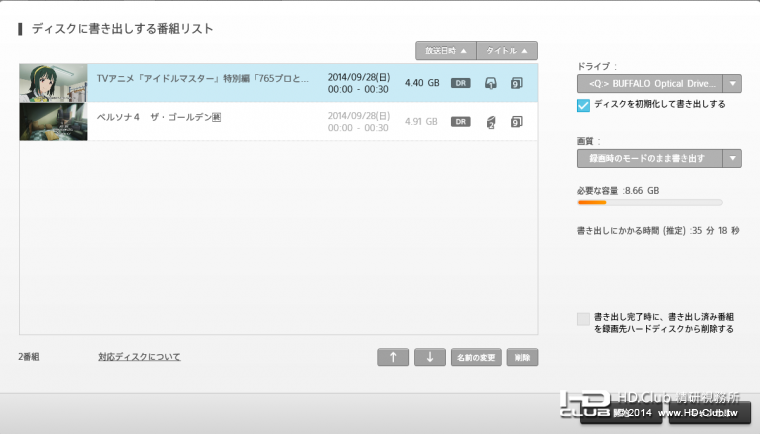
Task: Enable delete from hard disk after export checkbox
Action: [584, 319]
